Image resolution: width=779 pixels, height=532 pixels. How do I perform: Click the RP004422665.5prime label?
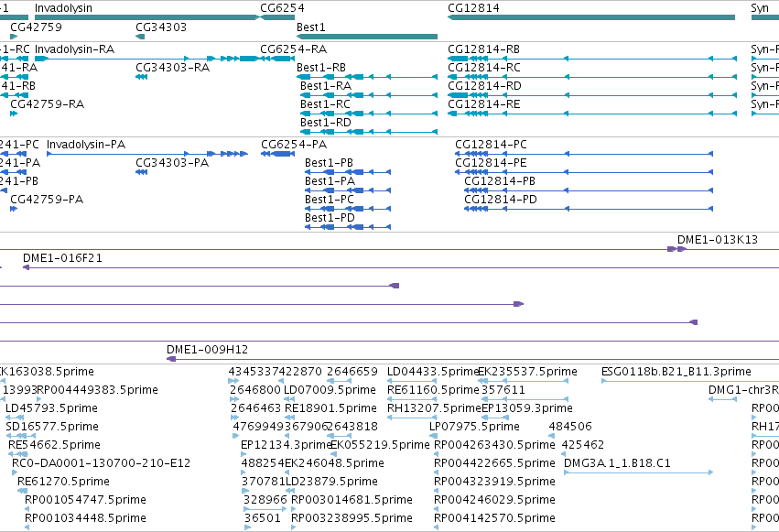pos(495,463)
